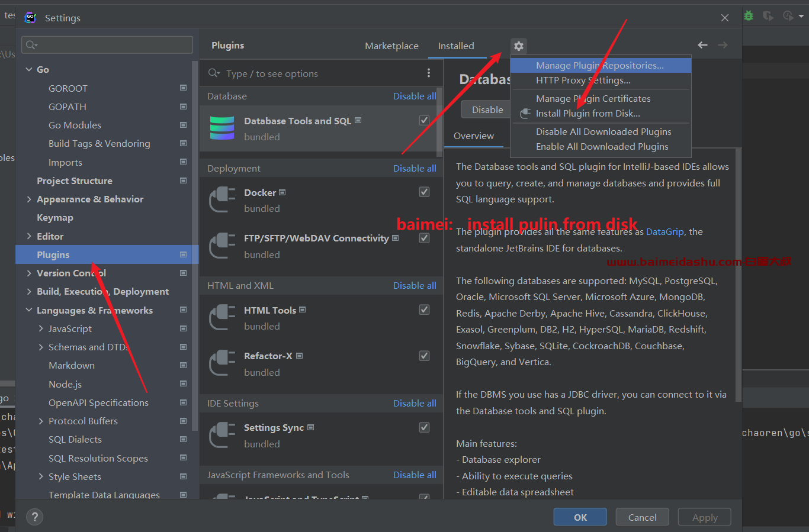Click project-level icon beside Version Control
This screenshot has width=809, height=532.
pos(183,273)
